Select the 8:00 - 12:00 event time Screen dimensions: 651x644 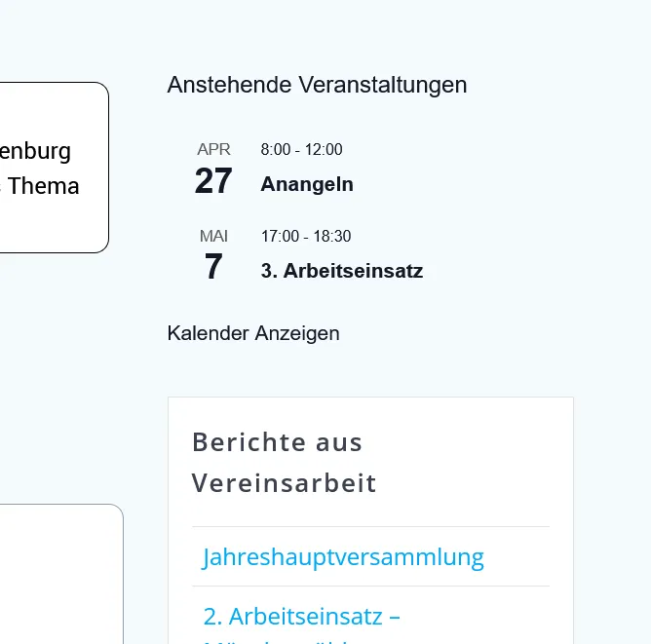[x=301, y=149]
